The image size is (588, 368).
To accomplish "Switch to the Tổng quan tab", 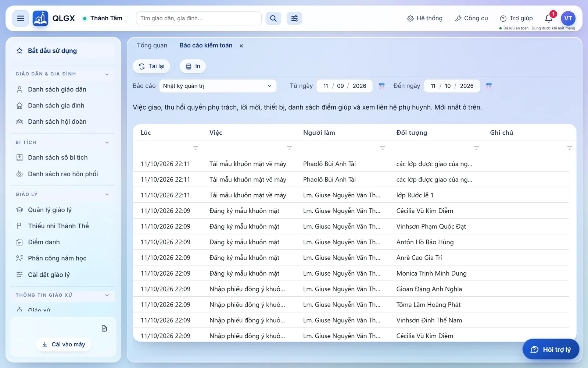I will (x=152, y=45).
